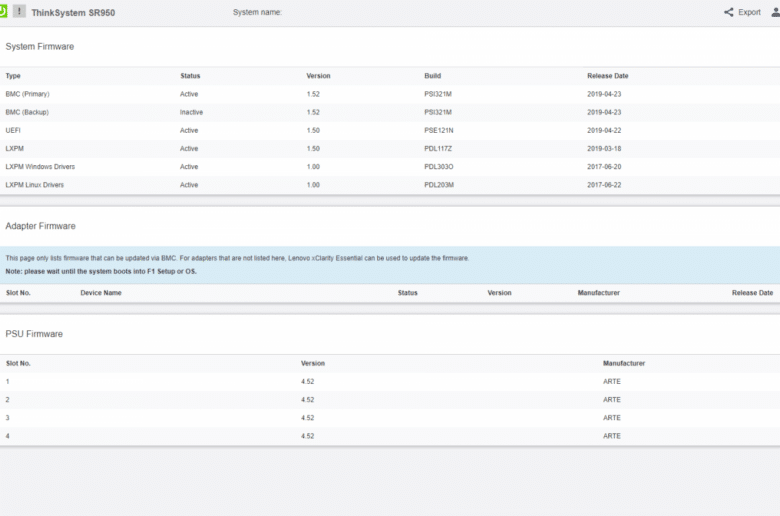Click version 4.52 for PSU slot 4
The height and width of the screenshot is (516, 780).
pos(307,436)
